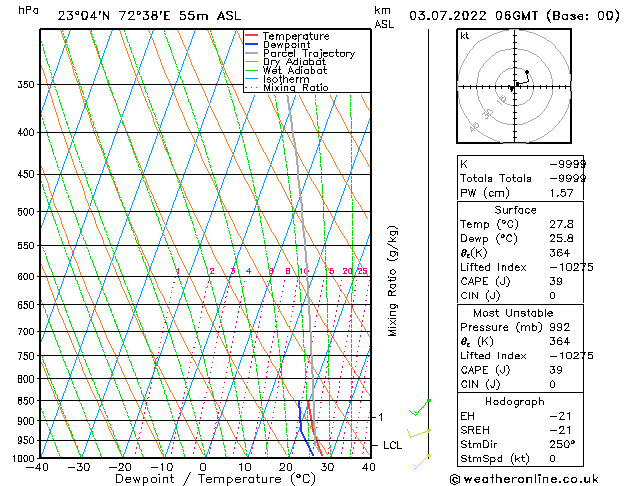Click the Isotherm legend entry
This screenshot has width=629, height=486.
point(277,79)
